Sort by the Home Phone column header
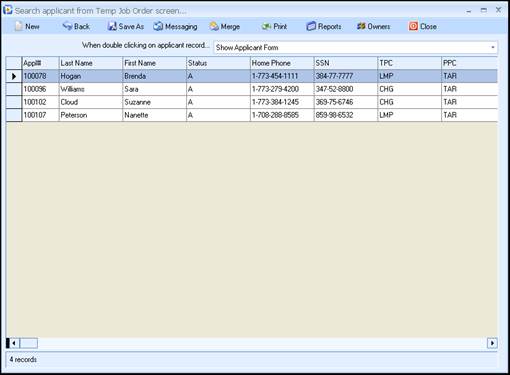 (x=282, y=63)
